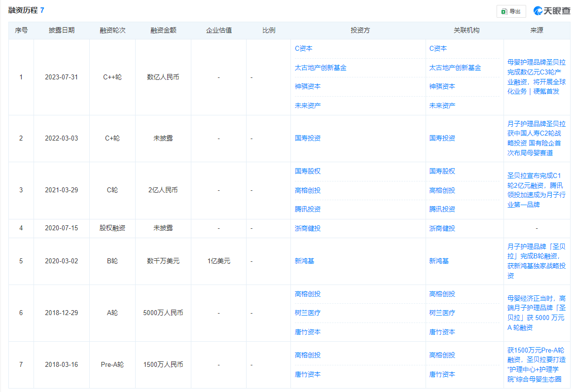
Task: Open the source article about C1轮2亿元融资
Action: click(537, 190)
